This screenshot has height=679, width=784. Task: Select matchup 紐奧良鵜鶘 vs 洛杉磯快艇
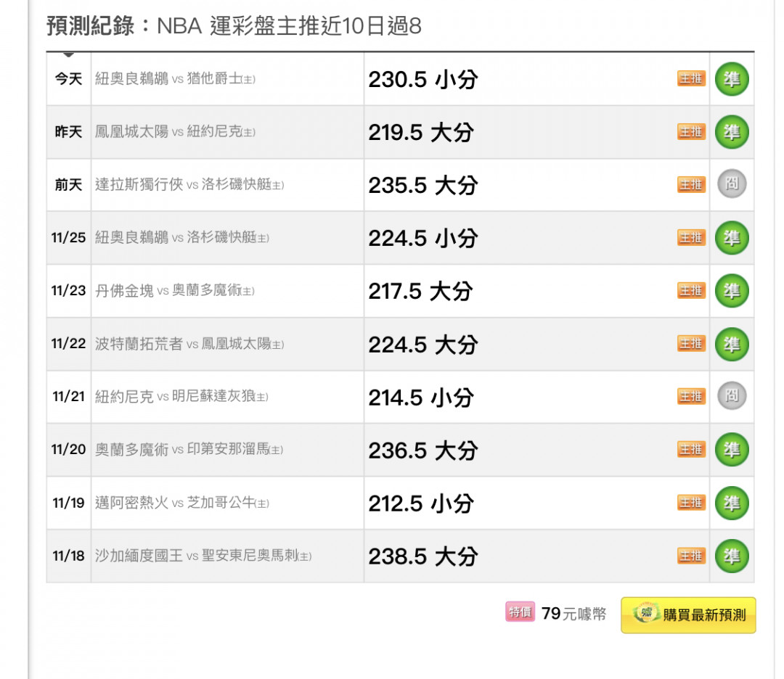pyautogui.click(x=182, y=237)
